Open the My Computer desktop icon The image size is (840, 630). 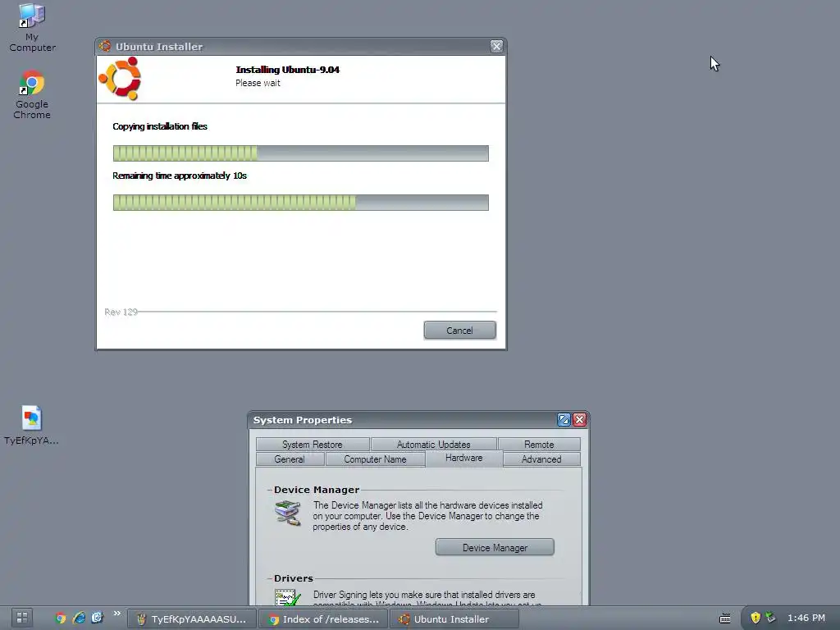click(x=32, y=27)
